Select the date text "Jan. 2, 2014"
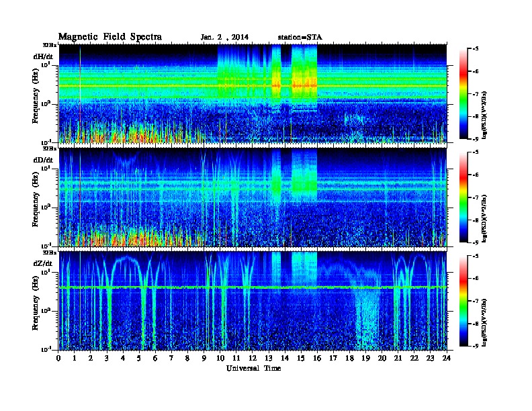The width and height of the screenshot is (532, 411). [224, 38]
